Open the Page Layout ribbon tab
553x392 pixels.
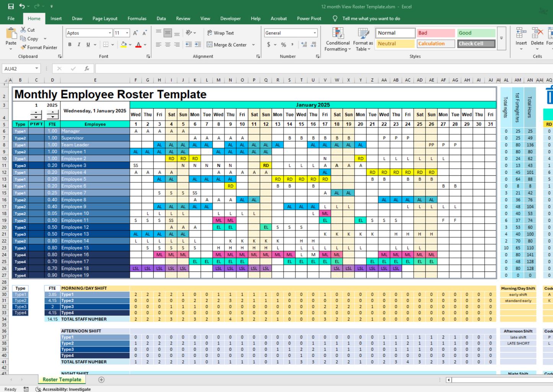(105, 18)
